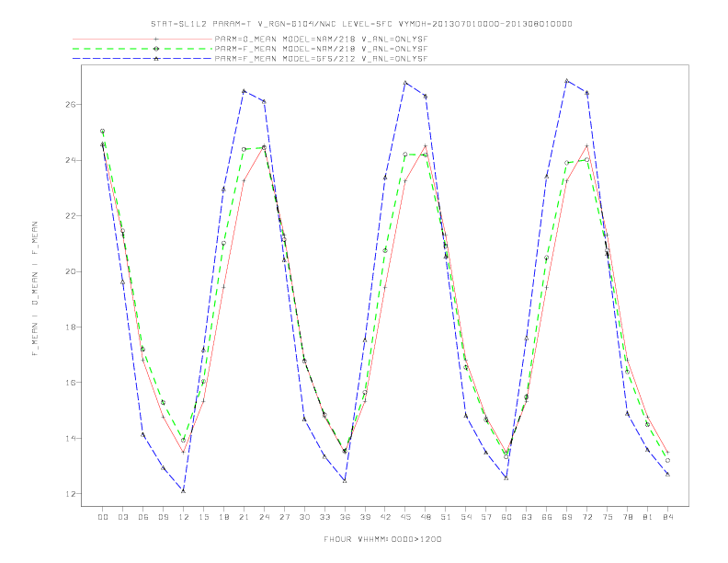
Task: Click x-axis tick label 00
Action: tap(103, 517)
